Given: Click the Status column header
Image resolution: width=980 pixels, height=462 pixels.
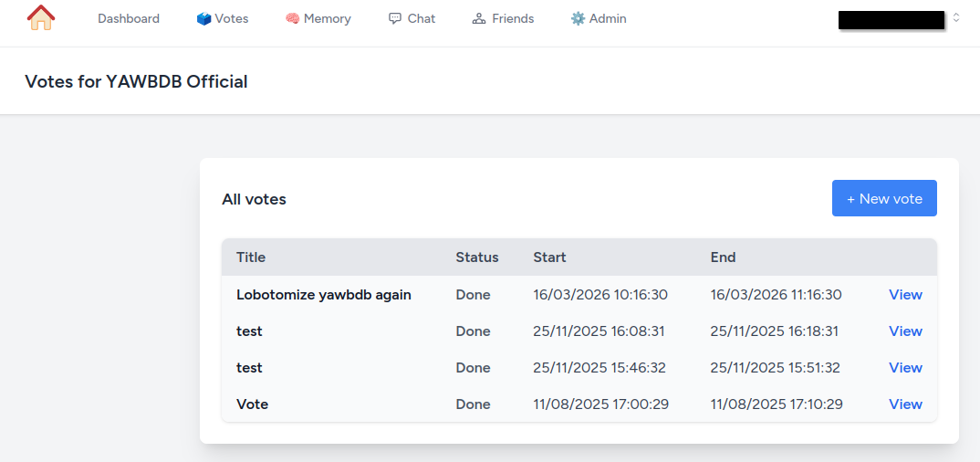Looking at the screenshot, I should 477,257.
